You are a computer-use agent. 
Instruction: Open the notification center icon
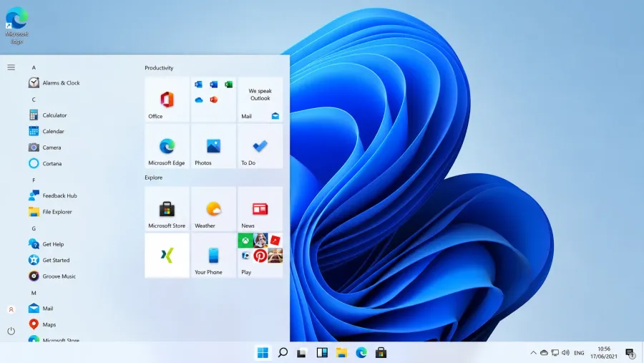pos(630,353)
